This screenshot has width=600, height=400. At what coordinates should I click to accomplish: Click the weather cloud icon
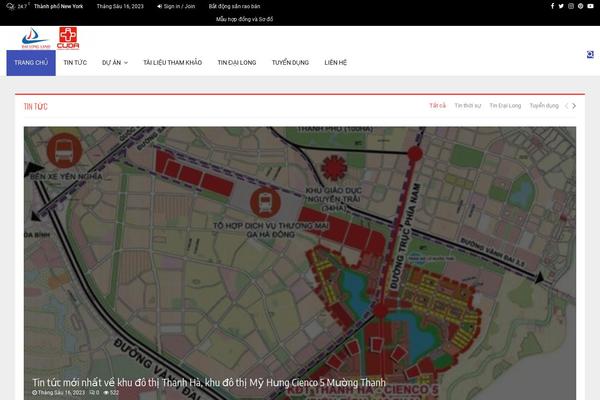pyautogui.click(x=10, y=7)
